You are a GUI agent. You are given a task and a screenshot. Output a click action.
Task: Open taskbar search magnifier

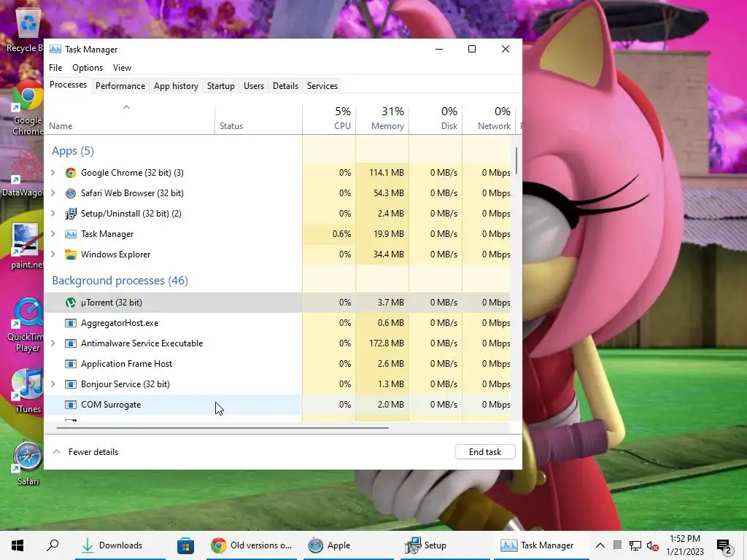(x=53, y=545)
